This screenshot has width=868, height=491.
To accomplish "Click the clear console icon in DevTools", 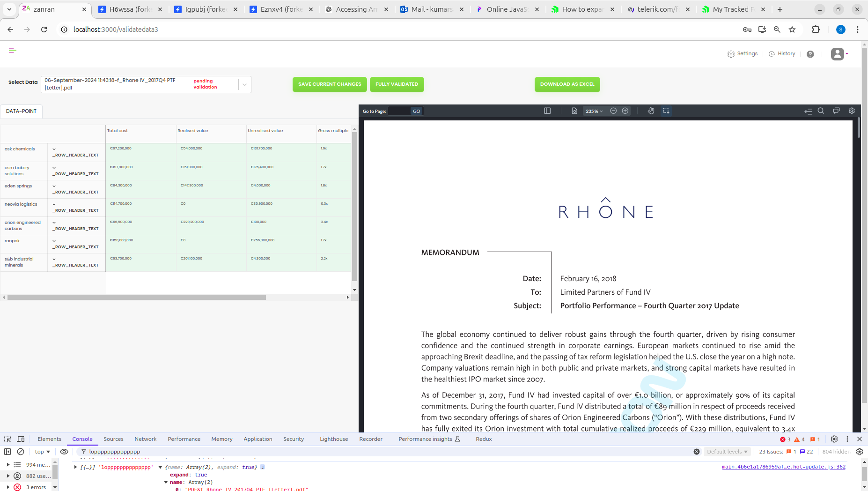I will click(x=21, y=452).
